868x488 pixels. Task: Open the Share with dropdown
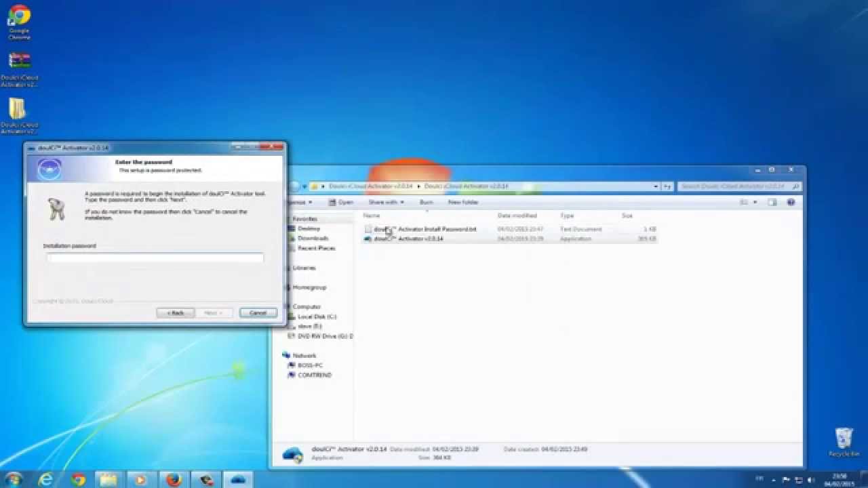click(386, 202)
